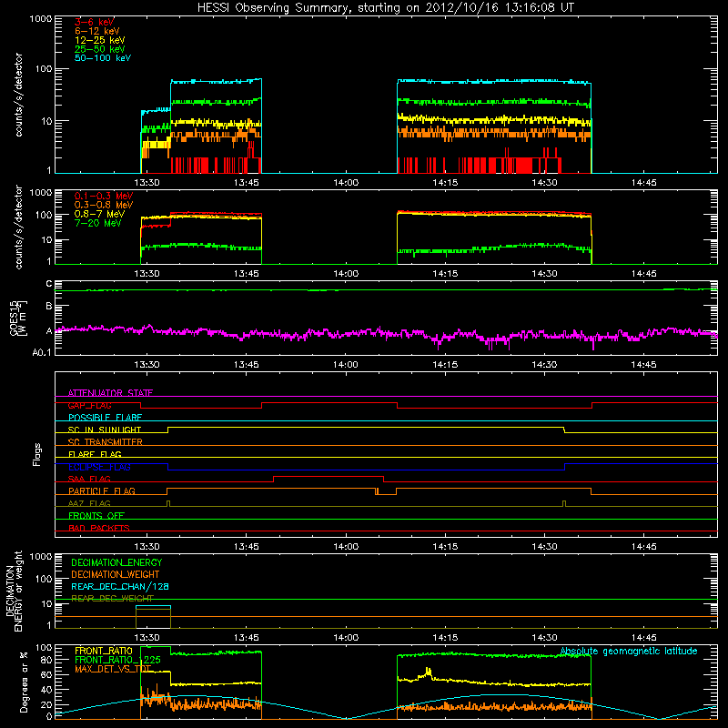The width and height of the screenshot is (728, 728).
Task: Click the REAR_DEC_WEIGHT legend label
Action: pos(112,599)
